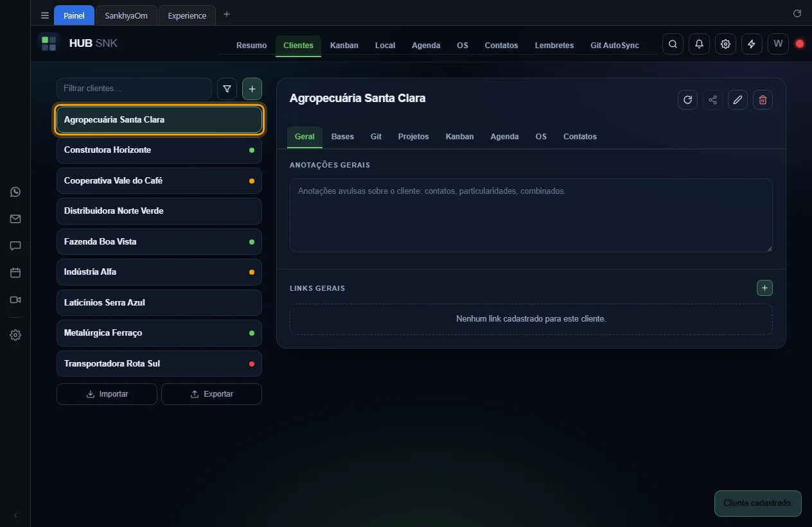812x527 pixels.
Task: Switch to the client Projetos tab
Action: point(413,137)
